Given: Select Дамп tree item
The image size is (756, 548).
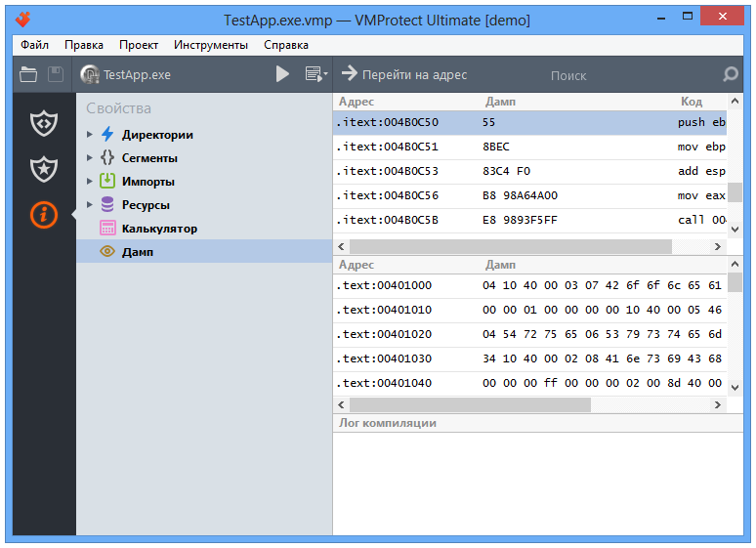Looking at the screenshot, I should point(204,251).
